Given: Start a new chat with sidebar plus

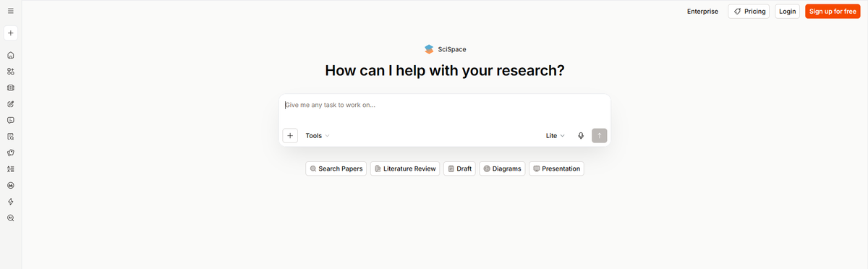Looking at the screenshot, I should tap(10, 33).
